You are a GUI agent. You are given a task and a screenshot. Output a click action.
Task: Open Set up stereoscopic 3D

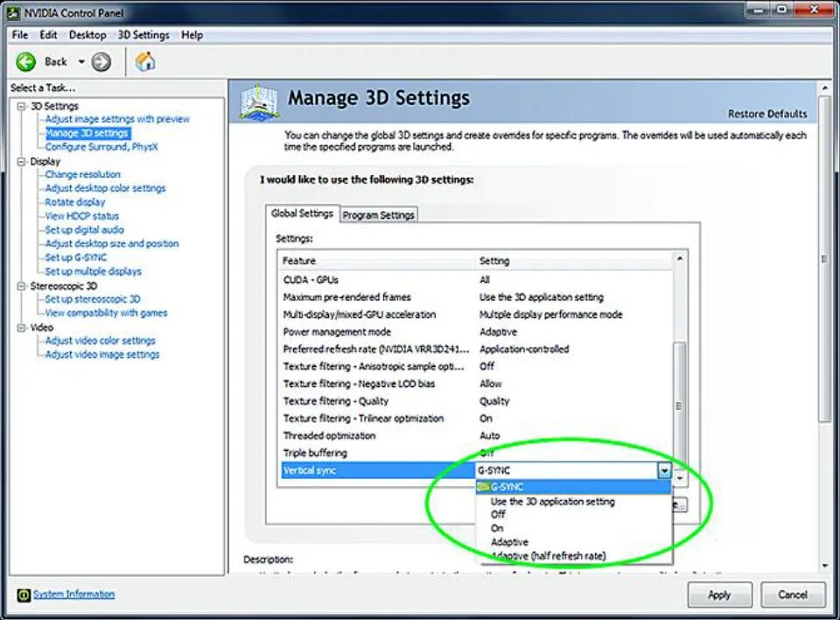(93, 299)
